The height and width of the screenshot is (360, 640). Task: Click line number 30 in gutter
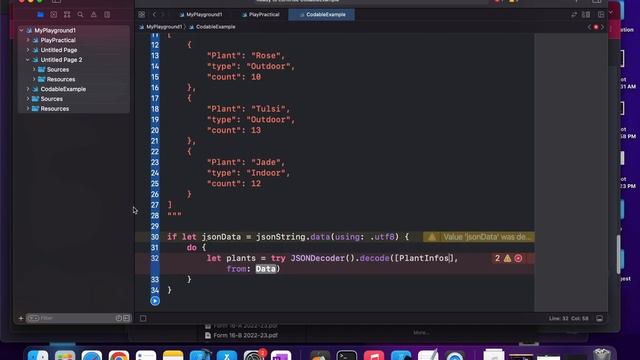[x=155, y=237]
